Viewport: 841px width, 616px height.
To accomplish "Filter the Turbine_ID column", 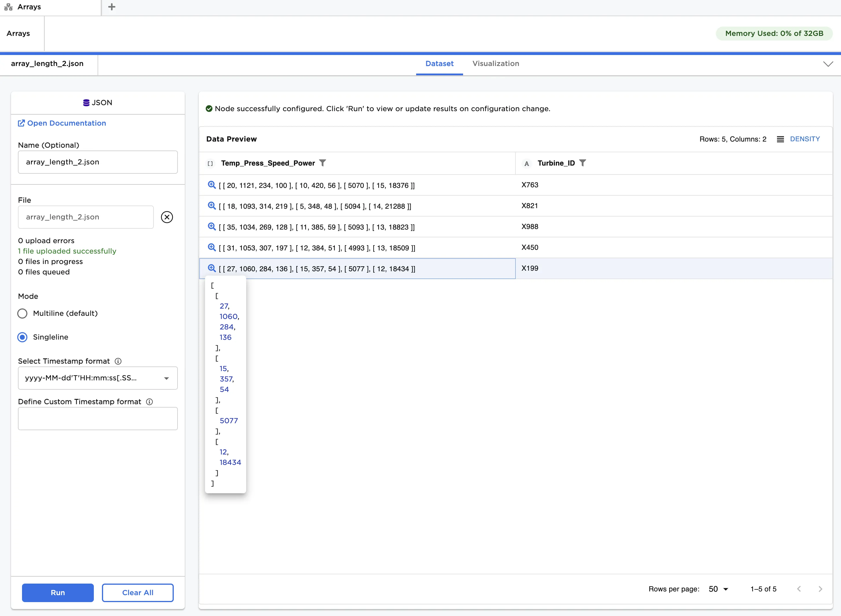I will 583,163.
